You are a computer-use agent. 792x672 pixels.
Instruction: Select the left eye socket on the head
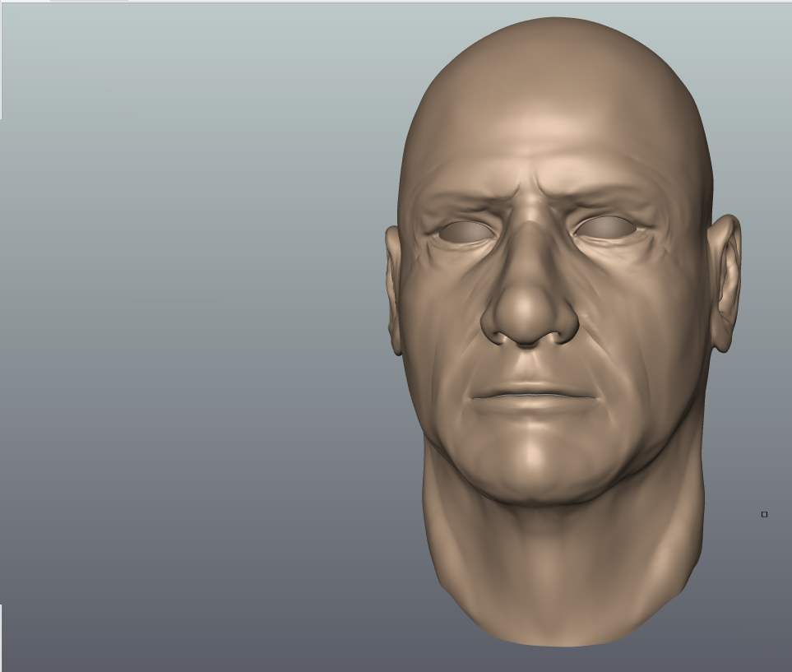(x=466, y=231)
